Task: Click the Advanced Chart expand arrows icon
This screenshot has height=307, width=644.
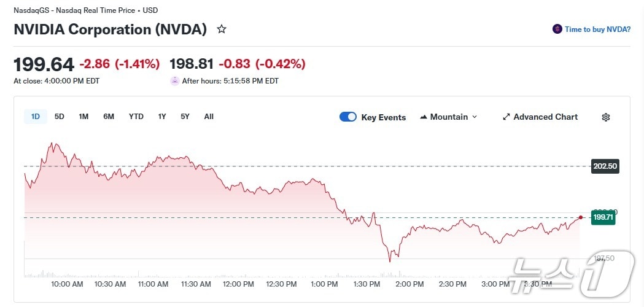Action: pos(506,117)
